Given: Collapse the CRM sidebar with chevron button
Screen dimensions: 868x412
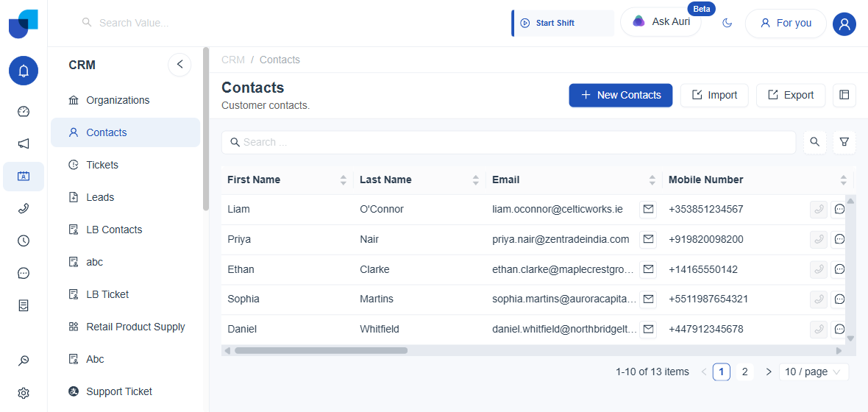Looking at the screenshot, I should click(x=179, y=65).
